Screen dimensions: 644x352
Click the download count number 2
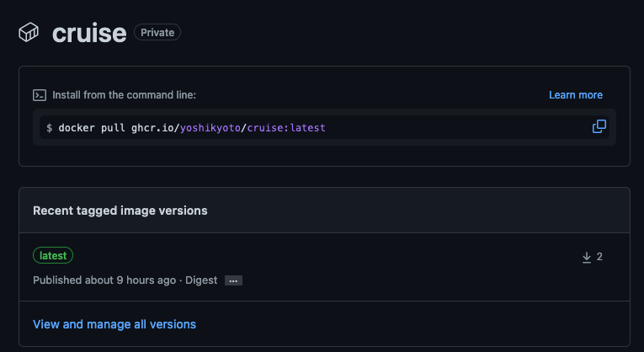coord(599,257)
